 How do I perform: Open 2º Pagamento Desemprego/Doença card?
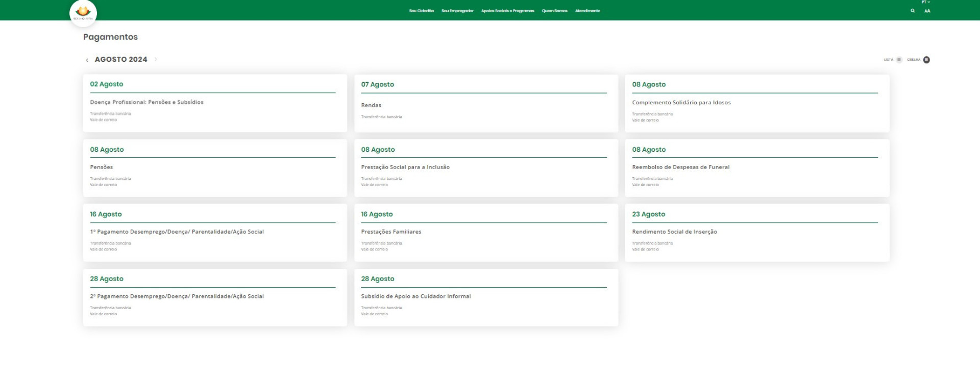click(x=215, y=297)
